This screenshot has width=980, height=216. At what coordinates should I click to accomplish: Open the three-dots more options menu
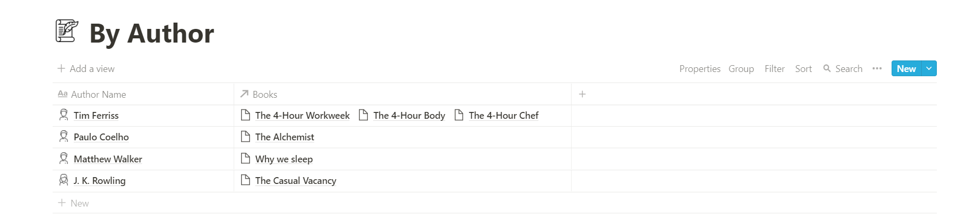(877, 68)
